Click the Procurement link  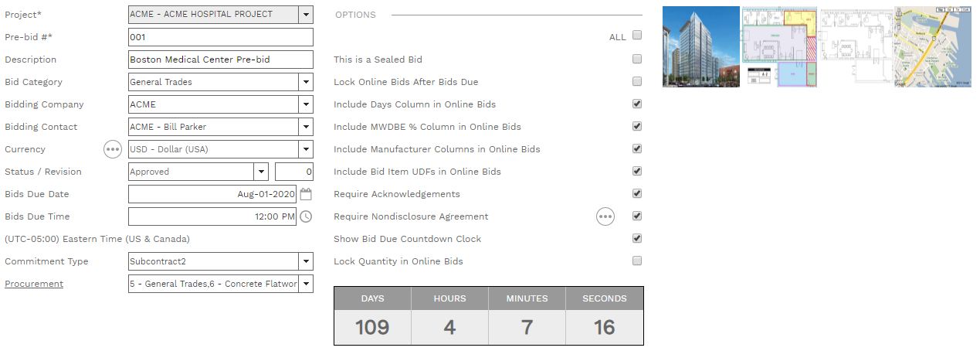34,284
